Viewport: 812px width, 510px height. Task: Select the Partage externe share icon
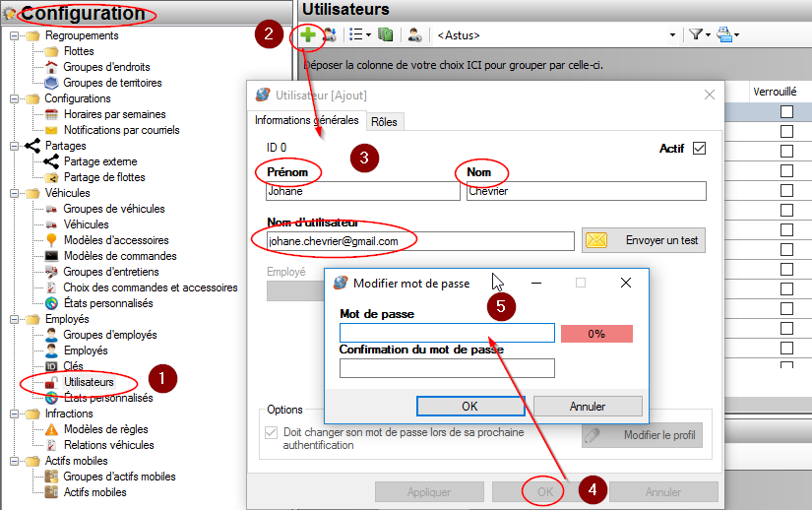tap(52, 161)
